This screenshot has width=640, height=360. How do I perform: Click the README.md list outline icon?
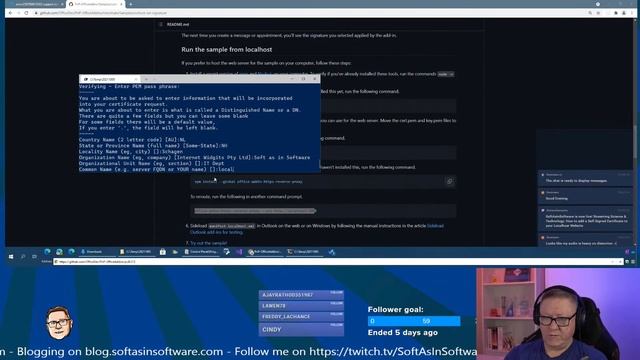click(x=161, y=24)
